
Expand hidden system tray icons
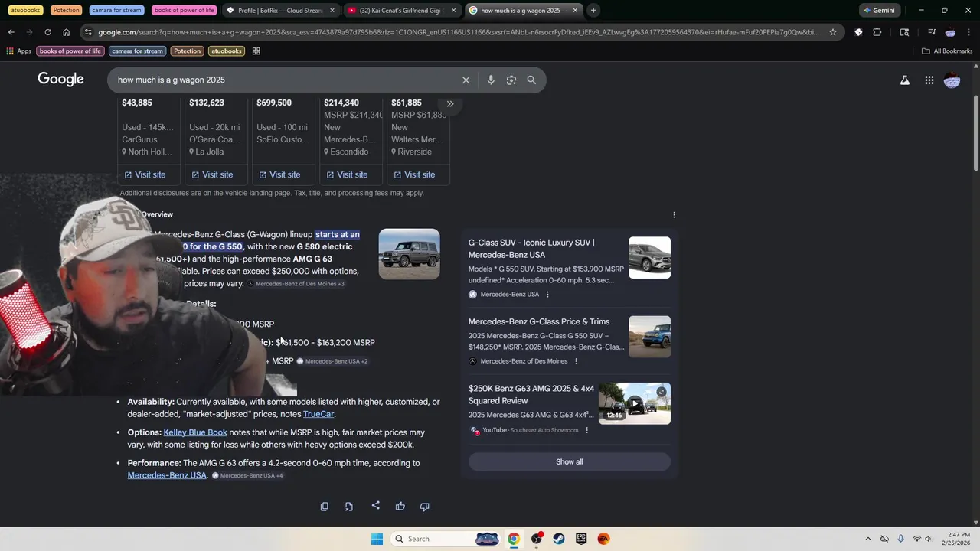coord(867,539)
